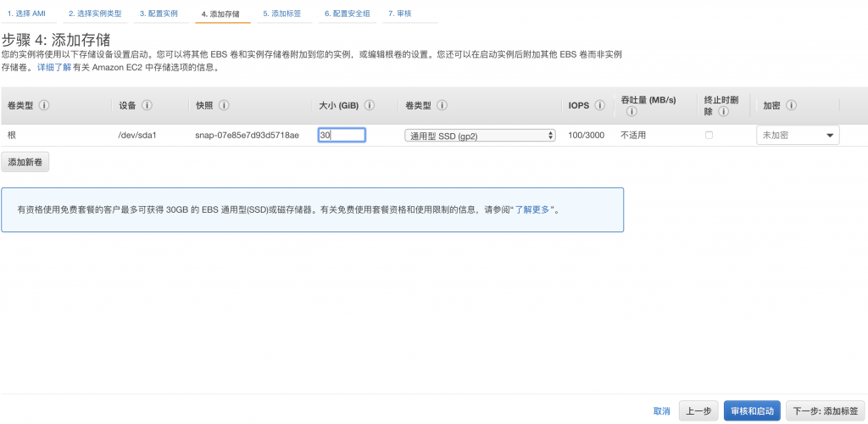Go to step 6. 配置安全组 tab
The width and height of the screenshot is (868, 424).
coord(347,14)
